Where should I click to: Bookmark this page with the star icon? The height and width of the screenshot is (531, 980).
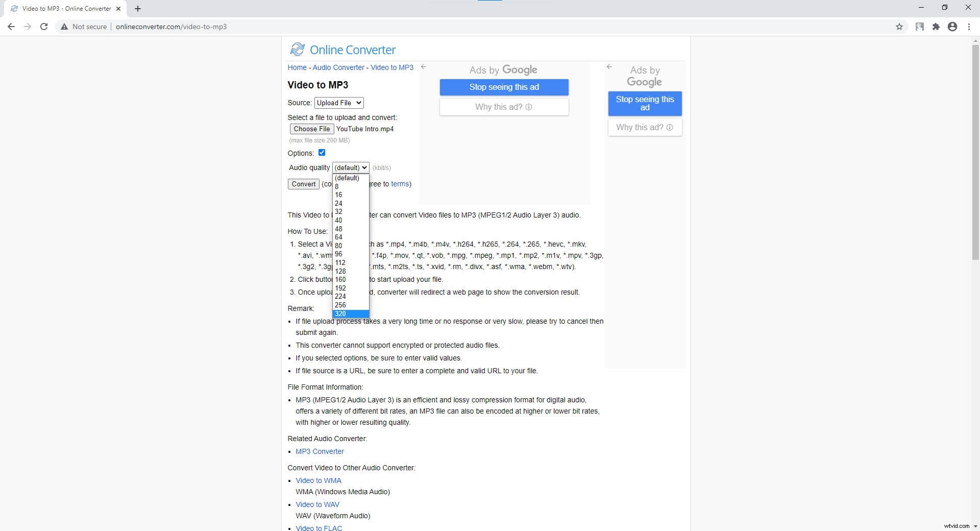pyautogui.click(x=900, y=27)
